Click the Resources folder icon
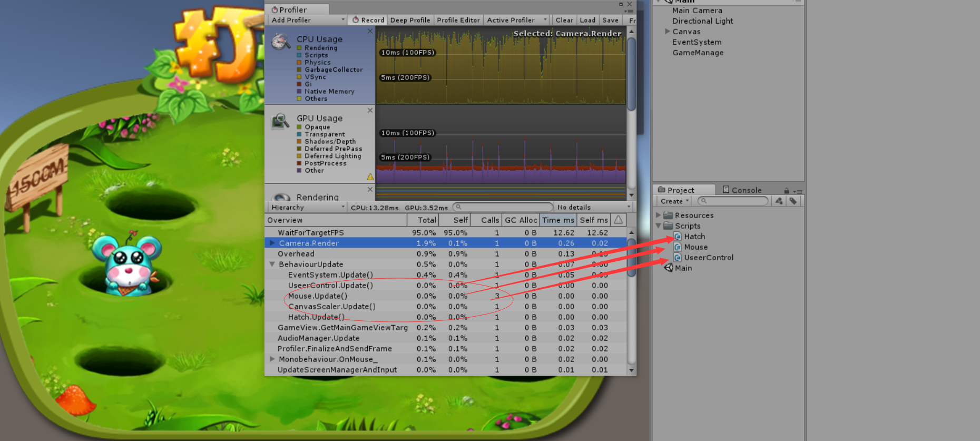This screenshot has width=980, height=441. pos(668,215)
